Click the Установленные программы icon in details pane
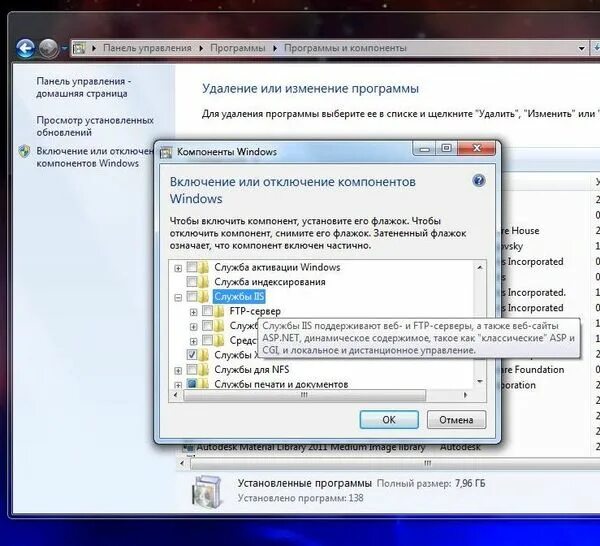This screenshot has width=600, height=546. click(207, 490)
